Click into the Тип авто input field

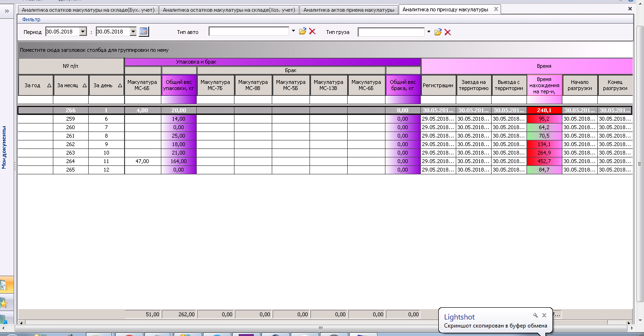point(249,31)
